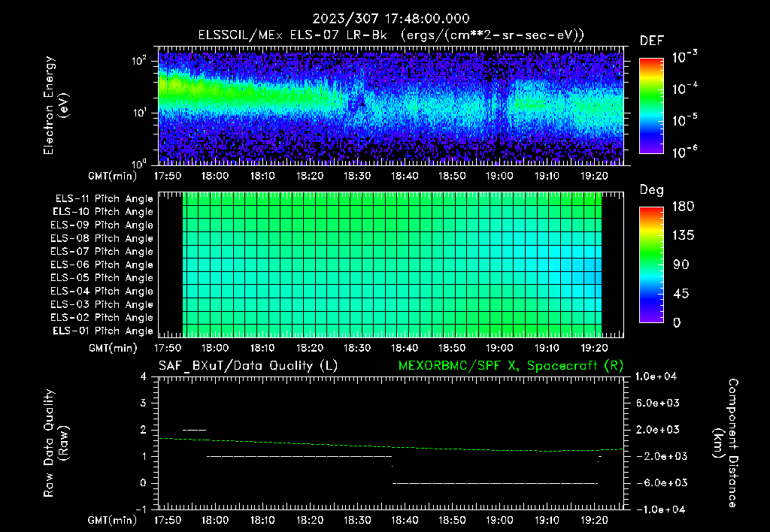Click the ELS-02 Pitch Angle row label

click(x=102, y=318)
